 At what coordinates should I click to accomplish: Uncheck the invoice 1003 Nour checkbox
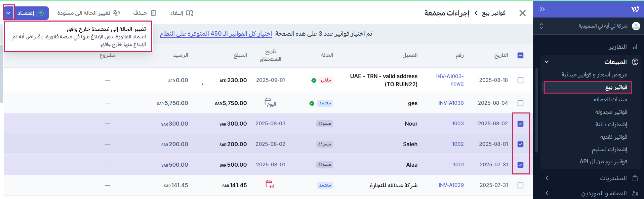[520, 124]
